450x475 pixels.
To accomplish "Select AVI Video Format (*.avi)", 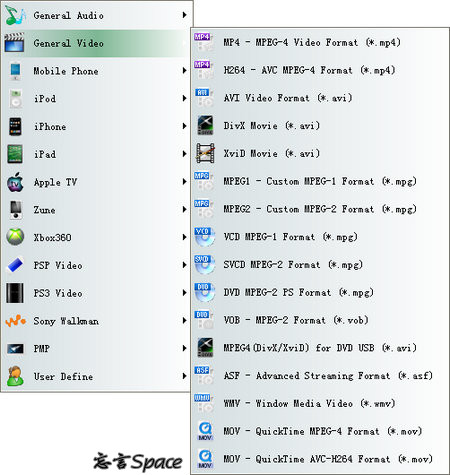I will click(320, 98).
